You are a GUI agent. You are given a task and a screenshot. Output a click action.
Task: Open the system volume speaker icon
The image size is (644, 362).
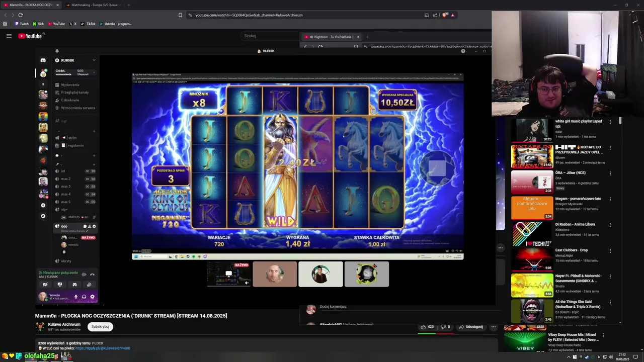coord(611,357)
